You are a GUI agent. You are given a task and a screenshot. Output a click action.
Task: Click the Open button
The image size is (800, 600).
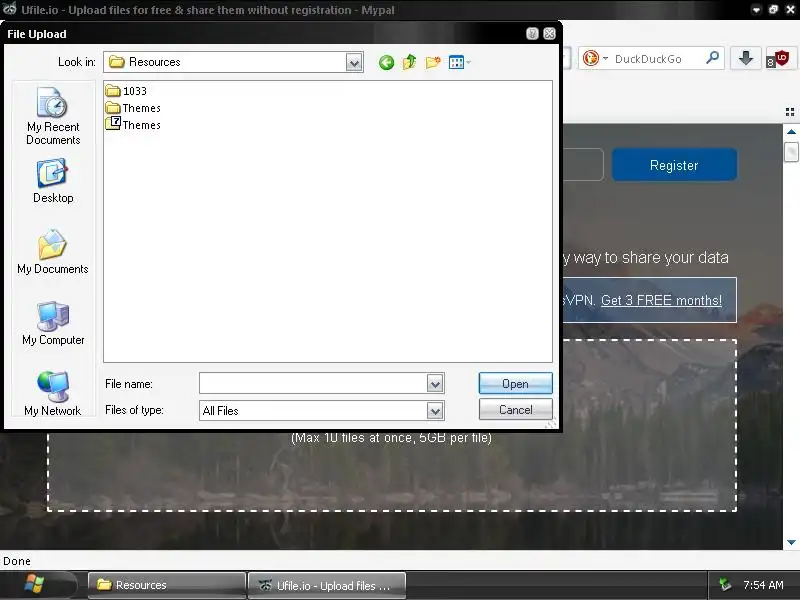(x=515, y=383)
